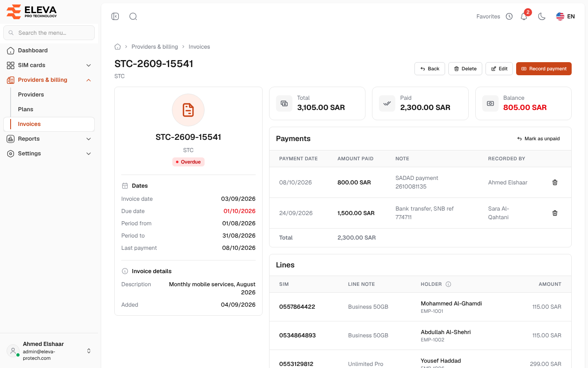
Task: Open recent history clock icon
Action: pos(509,16)
